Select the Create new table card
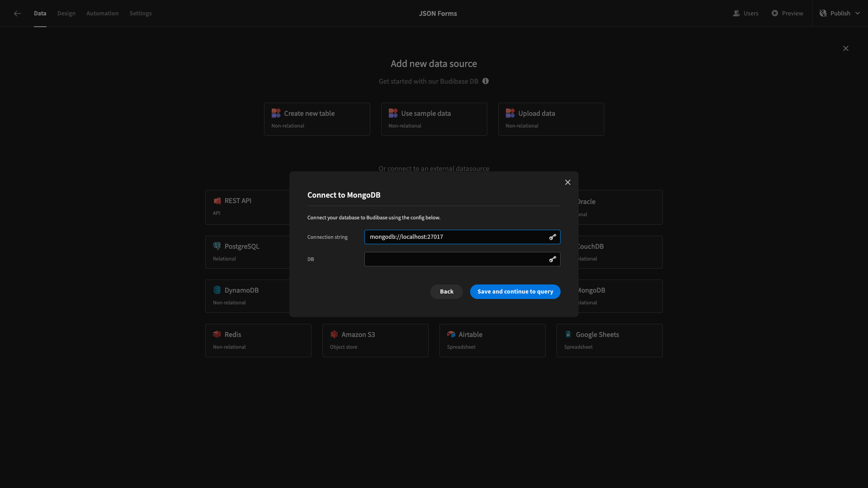This screenshot has height=488, width=868. pos(317,119)
